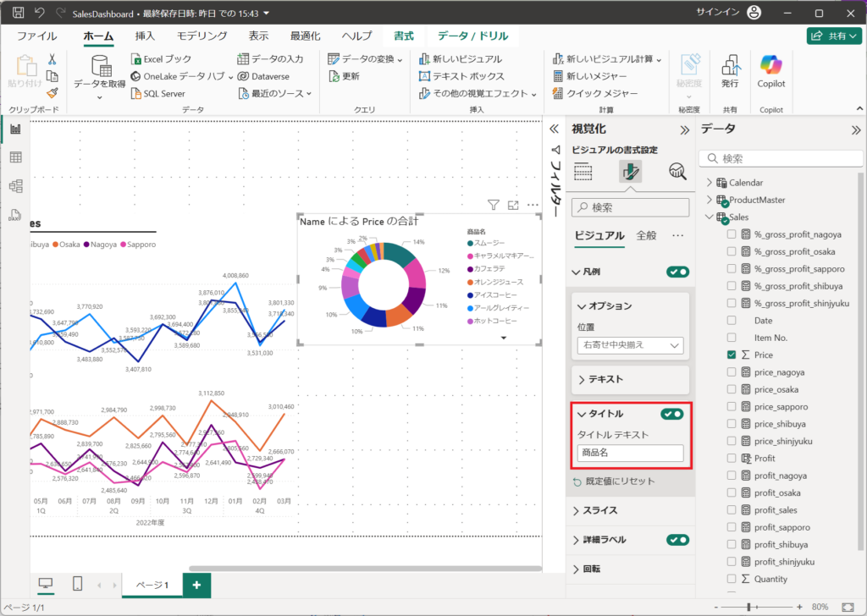Image resolution: width=867 pixels, height=616 pixels.
Task: Click the filter icon above the donut chart
Action: click(494, 205)
